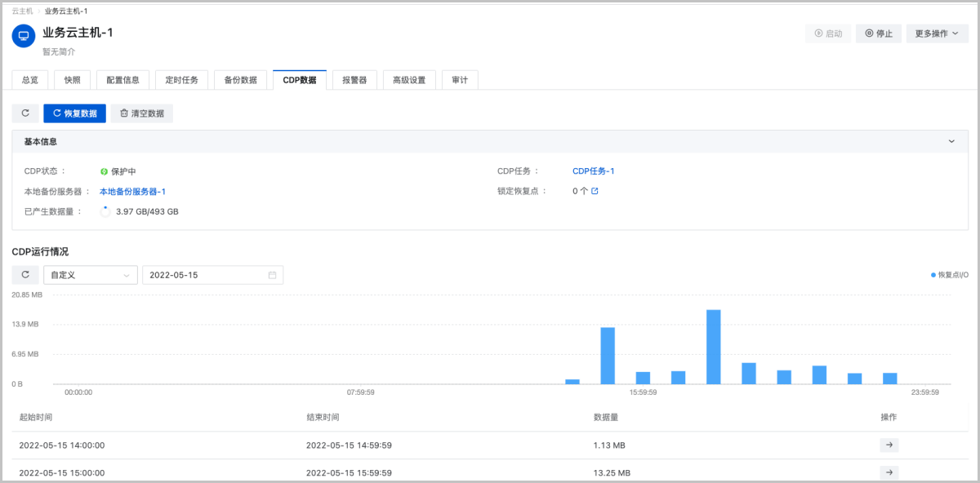Viewport: 980px width, 483px height.
Task: Click the cloud host avatar icon beside 业务云主机-1
Action: (22, 37)
